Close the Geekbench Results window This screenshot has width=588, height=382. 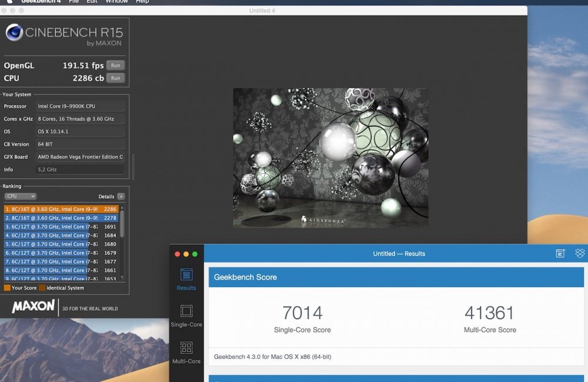178,254
